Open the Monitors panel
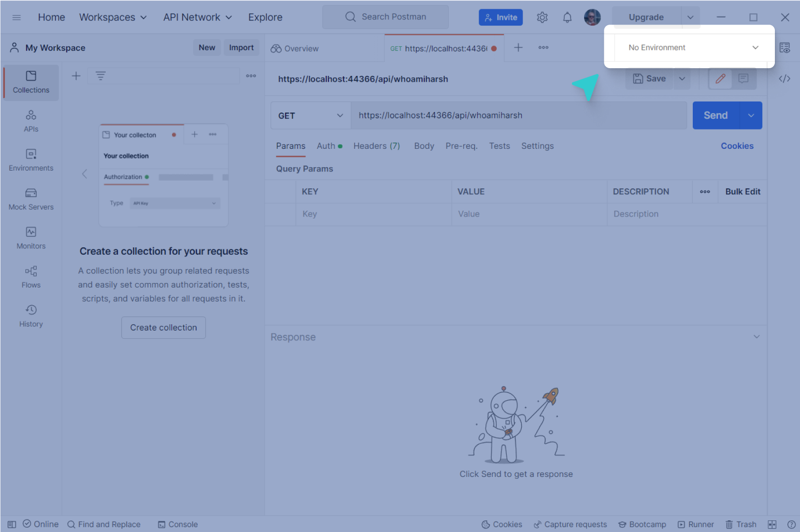 pyautogui.click(x=31, y=237)
